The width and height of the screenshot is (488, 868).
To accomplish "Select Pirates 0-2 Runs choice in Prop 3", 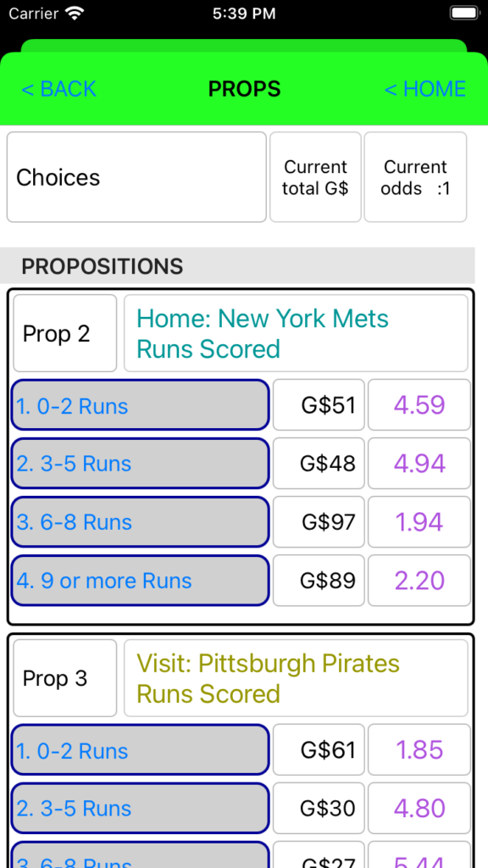I will pos(140,750).
